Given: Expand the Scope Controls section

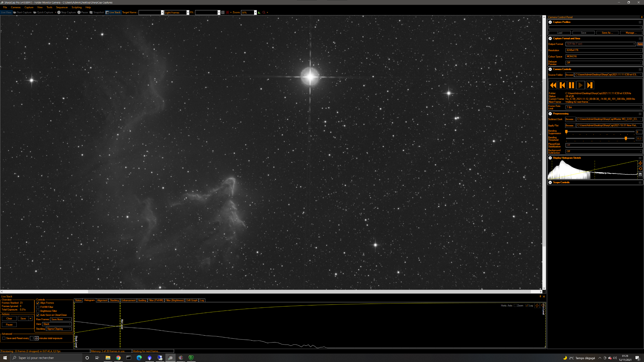Looking at the screenshot, I should tap(550, 182).
